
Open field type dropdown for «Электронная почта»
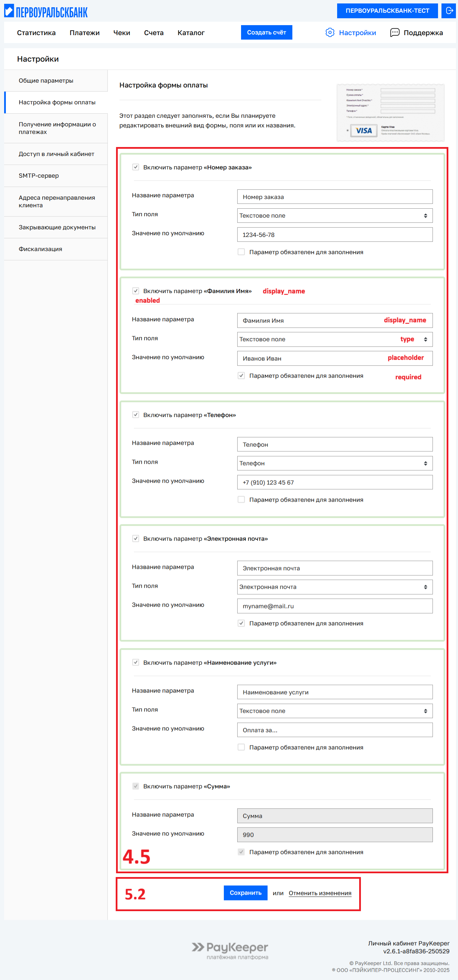tap(334, 587)
